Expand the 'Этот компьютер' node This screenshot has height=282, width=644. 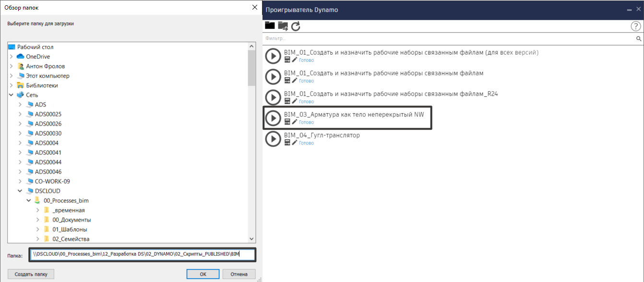pos(11,76)
